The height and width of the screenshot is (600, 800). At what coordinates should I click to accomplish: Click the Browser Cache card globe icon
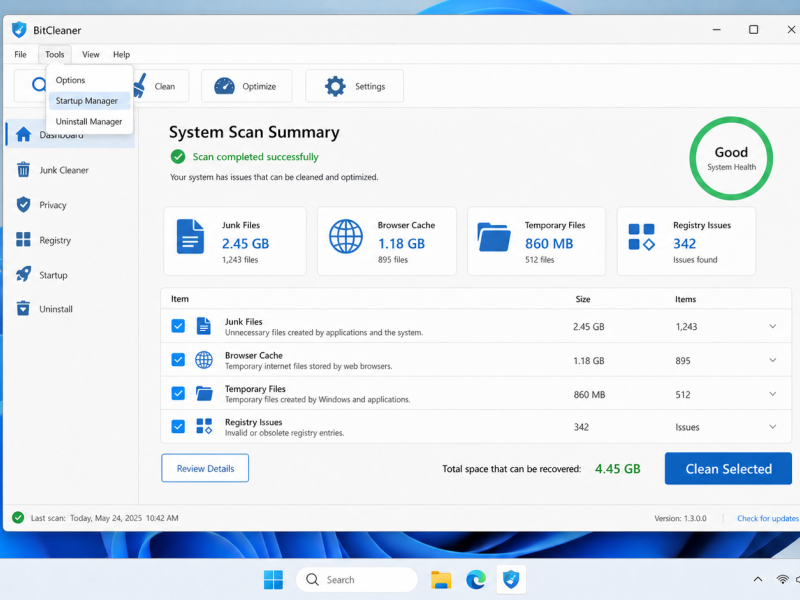click(346, 236)
